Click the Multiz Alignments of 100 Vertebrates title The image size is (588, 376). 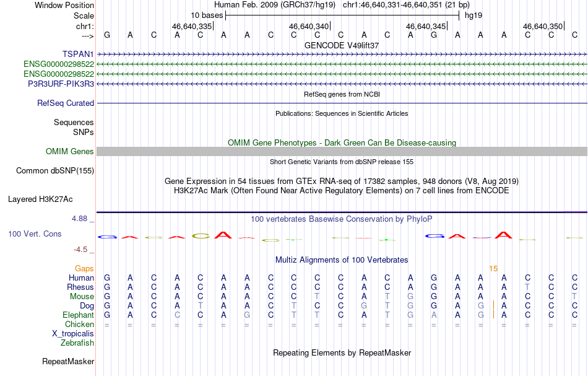click(342, 260)
